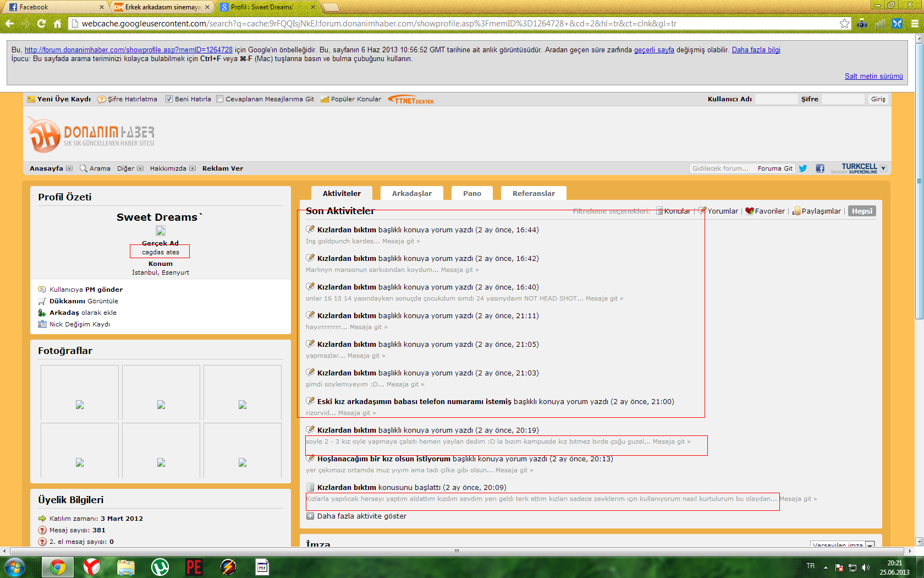The width and height of the screenshot is (924, 578).
Task: Bookmark page with the star icon
Action: coord(844,24)
